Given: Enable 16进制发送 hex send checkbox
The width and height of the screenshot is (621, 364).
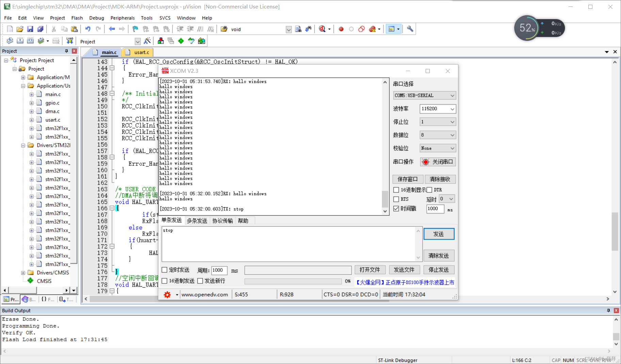Looking at the screenshot, I should 165,281.
